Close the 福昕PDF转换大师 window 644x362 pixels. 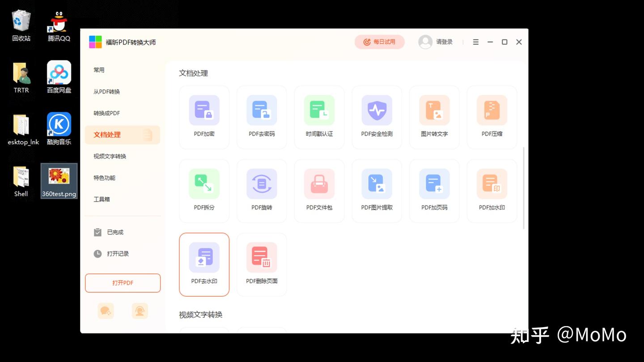(x=519, y=42)
